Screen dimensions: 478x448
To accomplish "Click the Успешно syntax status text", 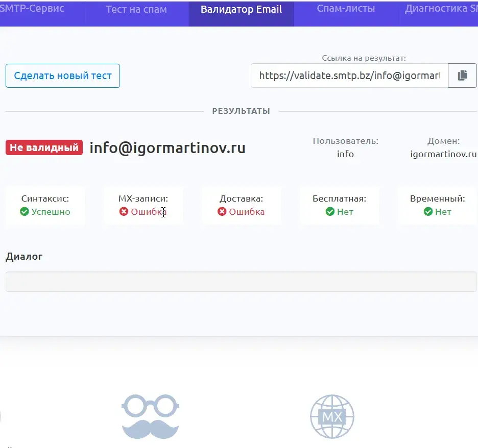I will [x=51, y=212].
